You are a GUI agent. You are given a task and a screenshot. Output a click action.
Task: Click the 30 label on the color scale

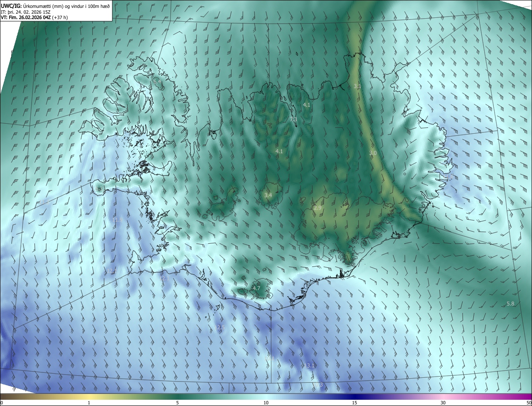443,403
